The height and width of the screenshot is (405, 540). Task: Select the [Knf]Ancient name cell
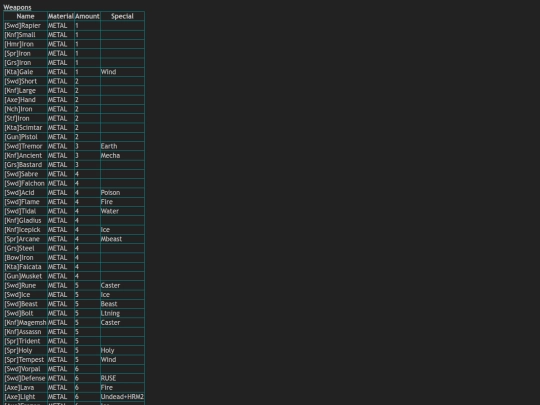tap(25, 156)
